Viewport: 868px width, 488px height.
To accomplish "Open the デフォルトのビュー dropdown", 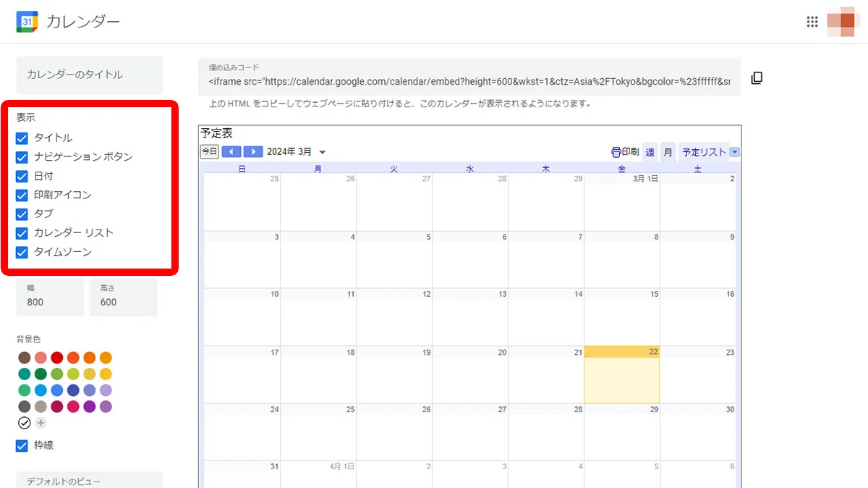I will (89, 480).
